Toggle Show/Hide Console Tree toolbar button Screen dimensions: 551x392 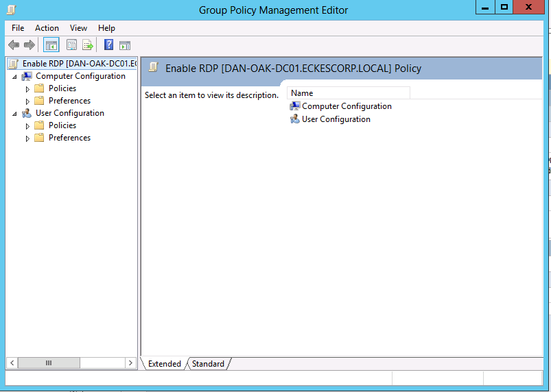(51, 45)
